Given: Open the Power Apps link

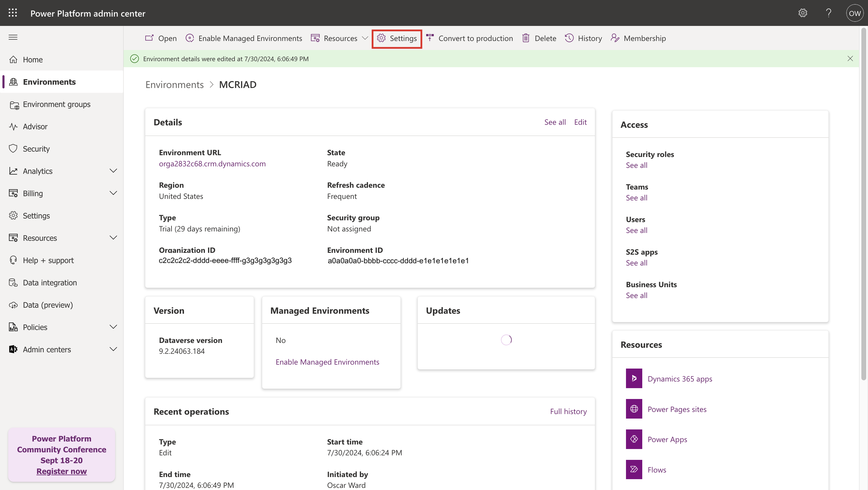Looking at the screenshot, I should pyautogui.click(x=667, y=439).
